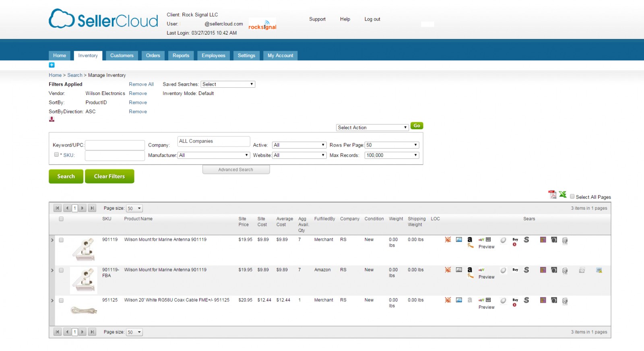
Task: Open the Website filter dropdown
Action: (x=299, y=155)
